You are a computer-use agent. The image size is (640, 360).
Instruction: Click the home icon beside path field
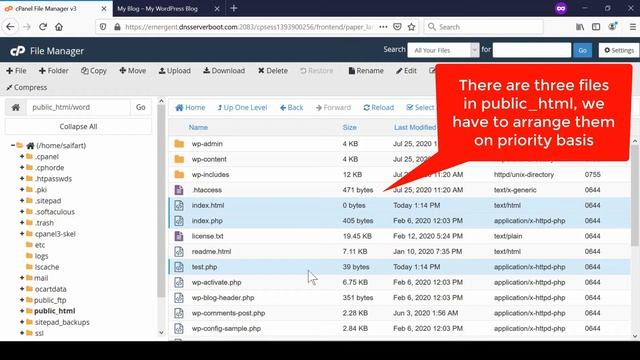click(16, 107)
